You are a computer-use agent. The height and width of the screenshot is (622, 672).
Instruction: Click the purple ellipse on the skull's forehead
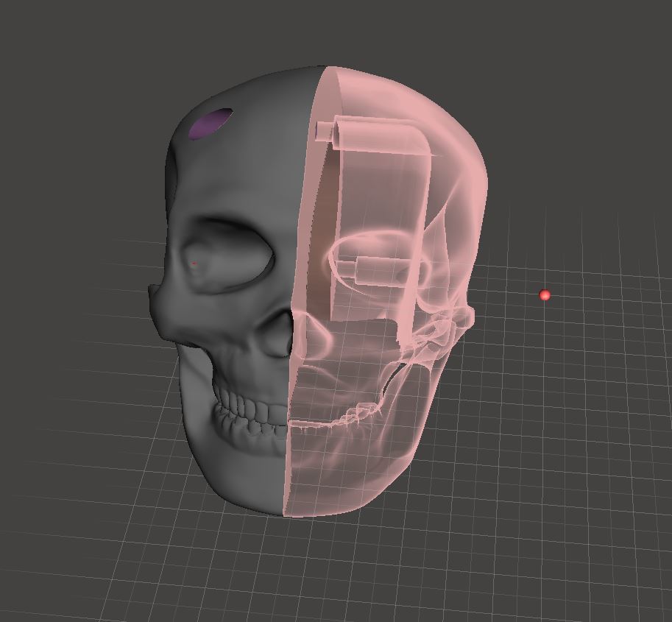[211, 124]
